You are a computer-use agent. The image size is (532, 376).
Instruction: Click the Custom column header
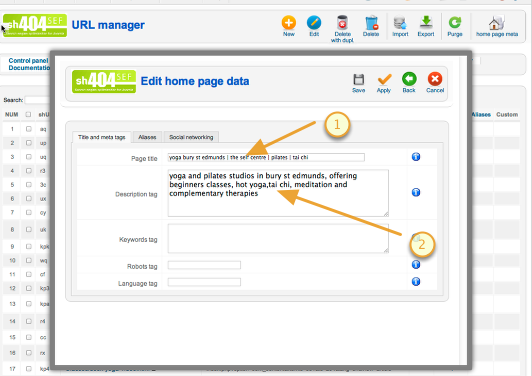(x=507, y=114)
